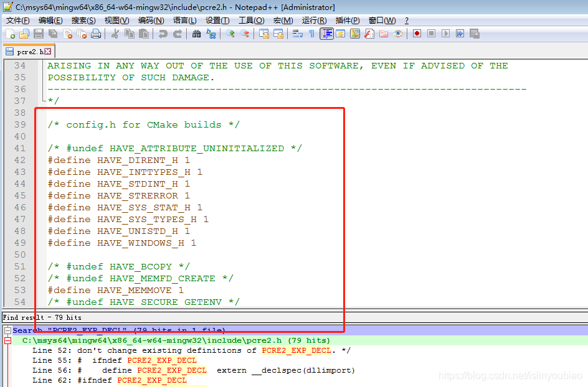Save the file with the floppy disk icon
The image size is (588, 387).
coord(39,34)
